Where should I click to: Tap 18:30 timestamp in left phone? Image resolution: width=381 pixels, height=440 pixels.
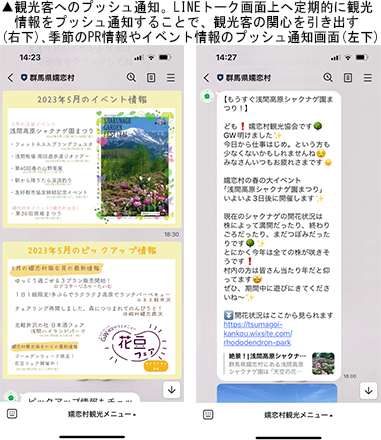[171, 235]
